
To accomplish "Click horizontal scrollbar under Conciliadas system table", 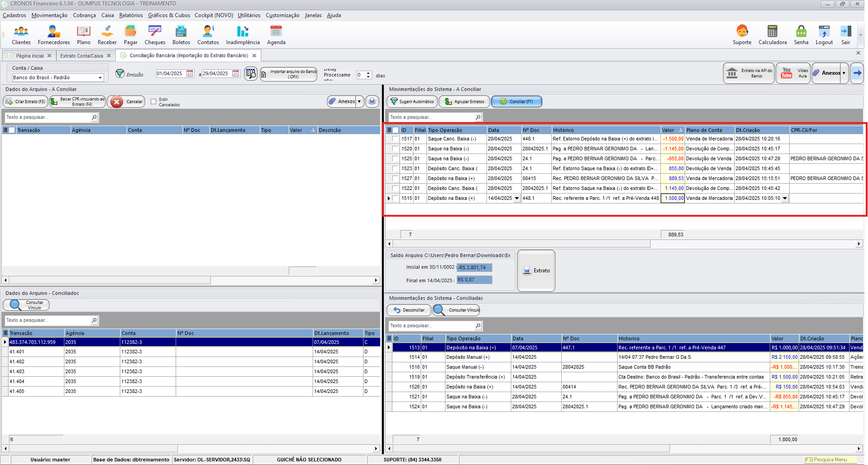I will [531, 448].
